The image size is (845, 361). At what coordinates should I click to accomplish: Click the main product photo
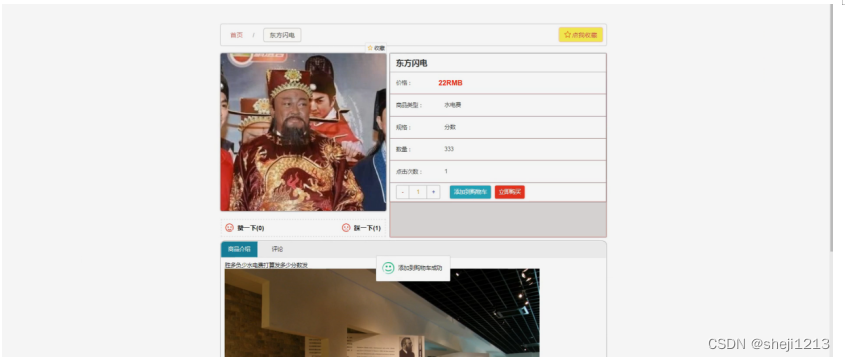point(303,132)
